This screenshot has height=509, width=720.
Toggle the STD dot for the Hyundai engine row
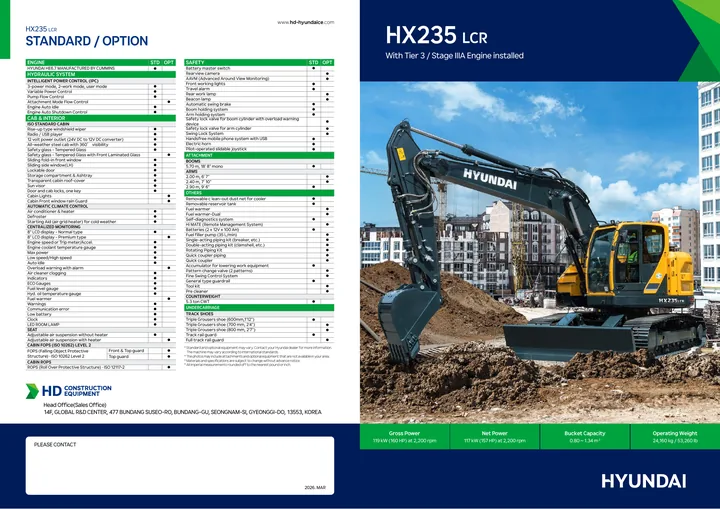pyautogui.click(x=155, y=68)
